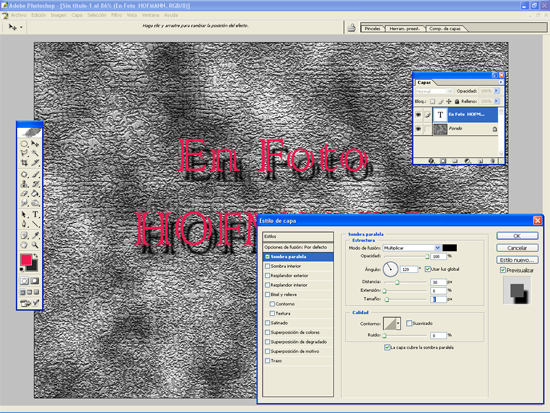
Task: Open the layer blend mode Normal dropdown
Action: (434, 91)
